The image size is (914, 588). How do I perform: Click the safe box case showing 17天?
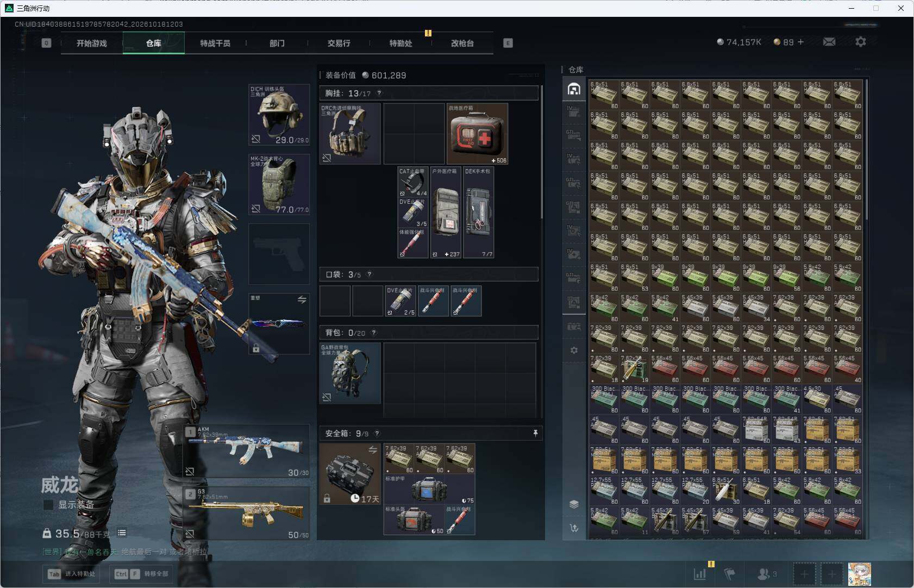pos(350,474)
